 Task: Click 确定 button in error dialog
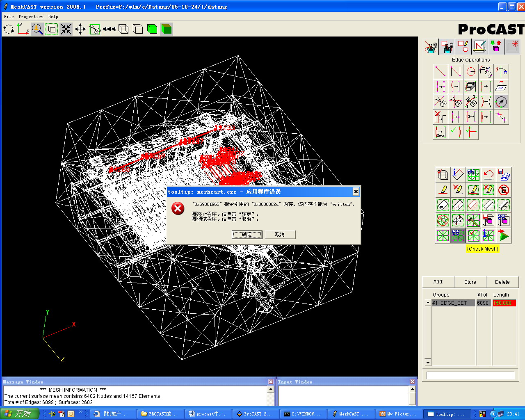click(x=247, y=235)
